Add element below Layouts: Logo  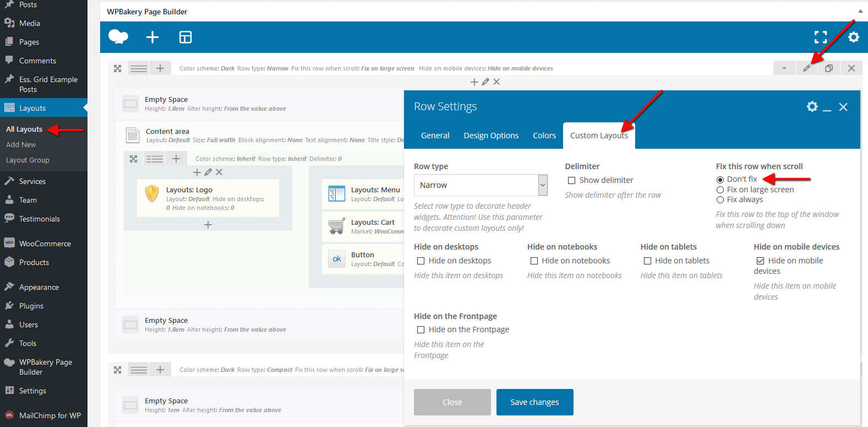(x=208, y=225)
